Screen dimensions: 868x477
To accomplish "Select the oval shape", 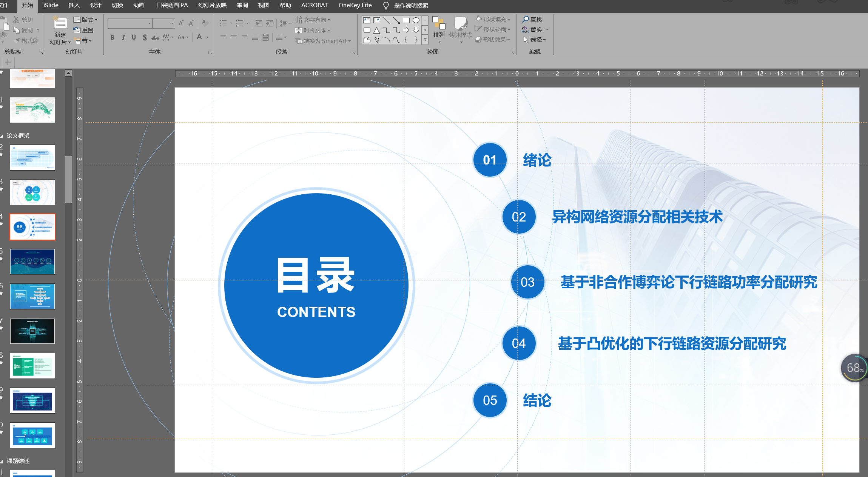I will click(416, 20).
